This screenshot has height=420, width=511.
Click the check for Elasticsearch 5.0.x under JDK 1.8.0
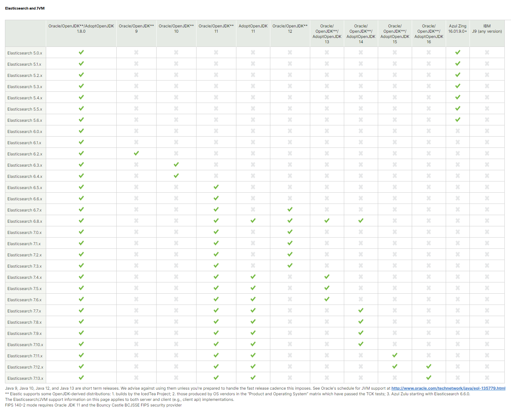(81, 52)
